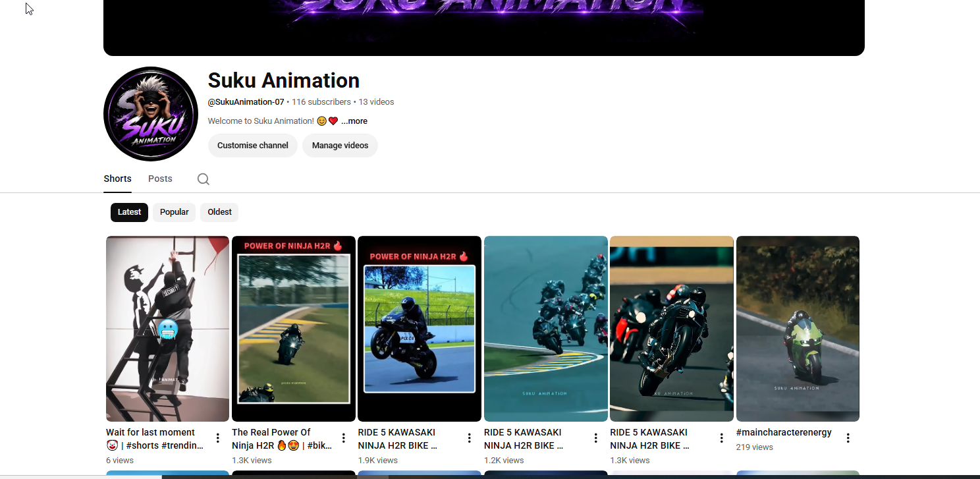This screenshot has width=980, height=479.
Task: Open the 'Wait for last moment' short thumbnail
Action: pos(167,329)
